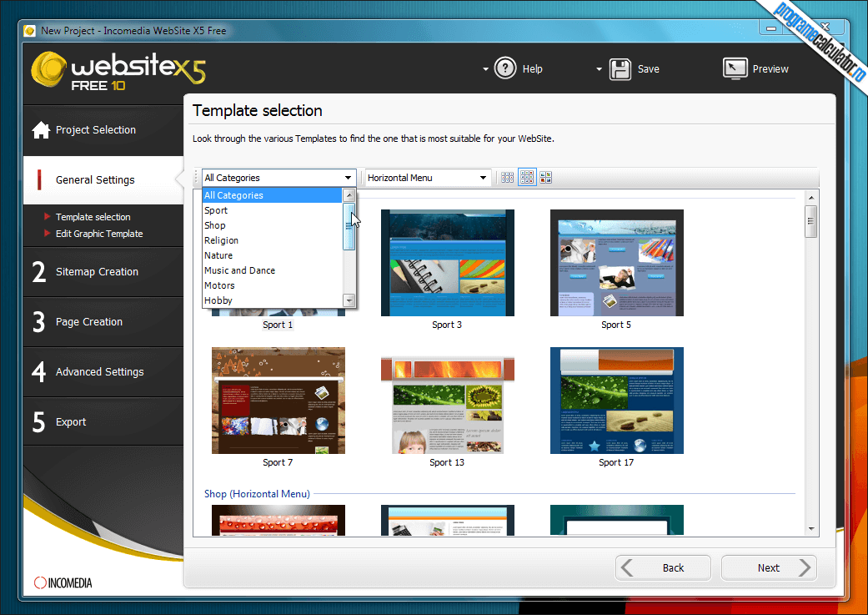Select Religion in the category list
This screenshot has width=868, height=615.
[x=273, y=240]
